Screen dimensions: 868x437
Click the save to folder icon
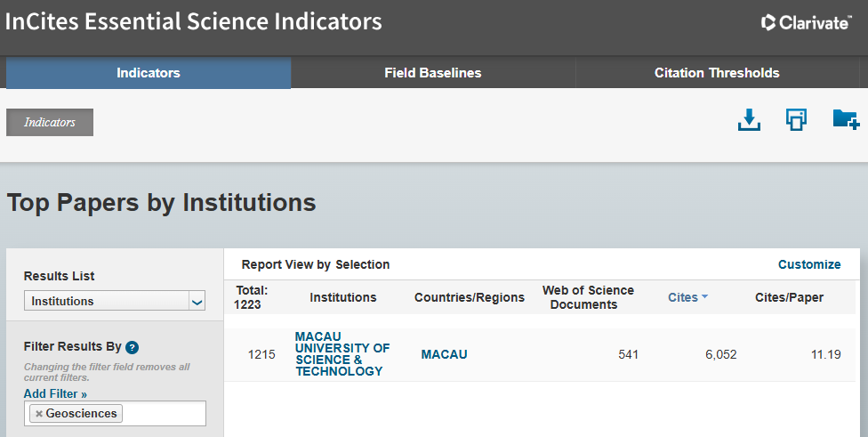(x=846, y=119)
